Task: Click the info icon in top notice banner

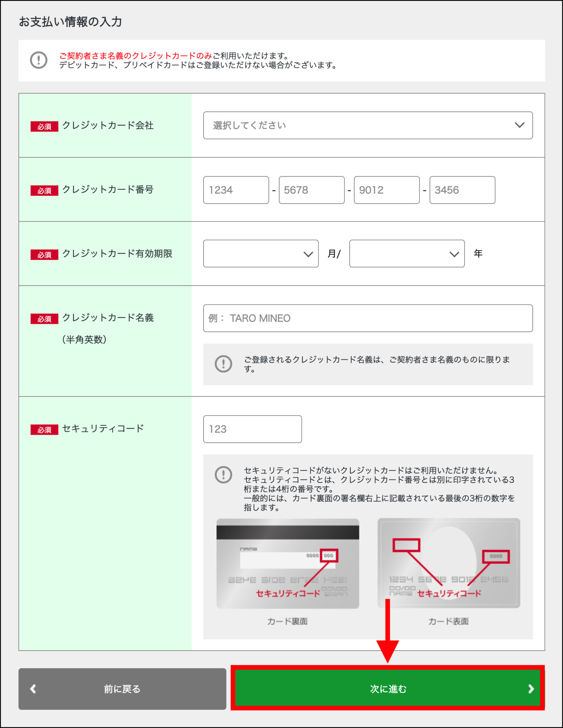Action: coord(38,60)
